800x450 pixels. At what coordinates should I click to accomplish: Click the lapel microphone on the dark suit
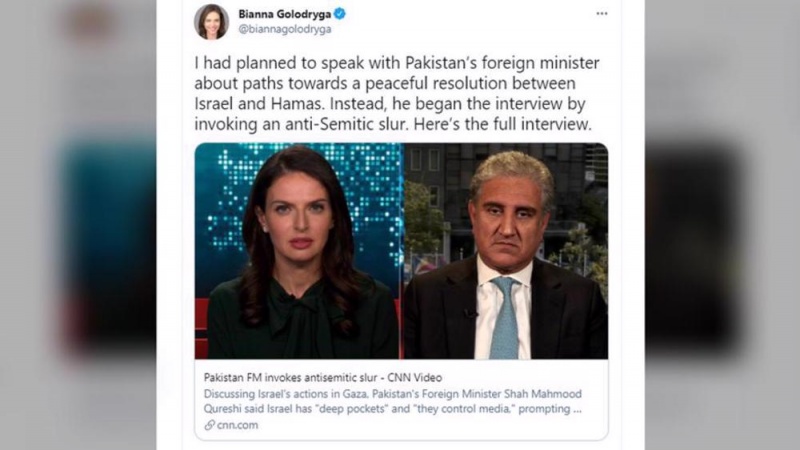click(x=468, y=313)
